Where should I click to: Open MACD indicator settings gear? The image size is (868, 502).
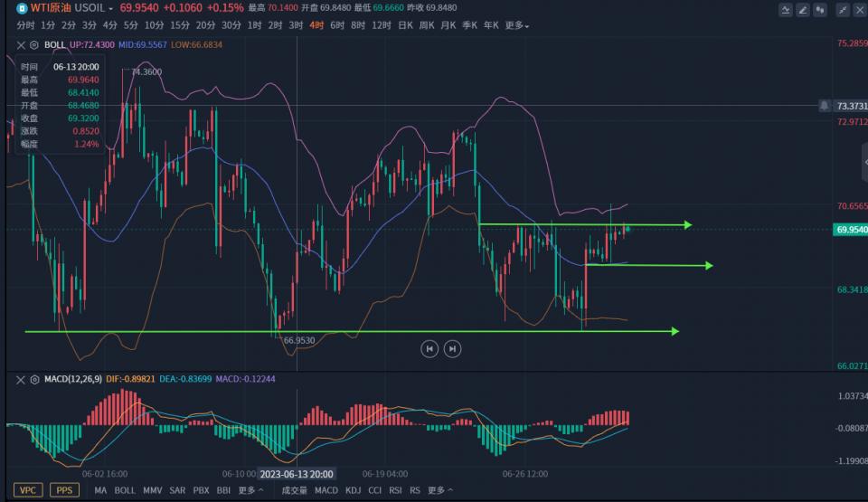(34, 380)
